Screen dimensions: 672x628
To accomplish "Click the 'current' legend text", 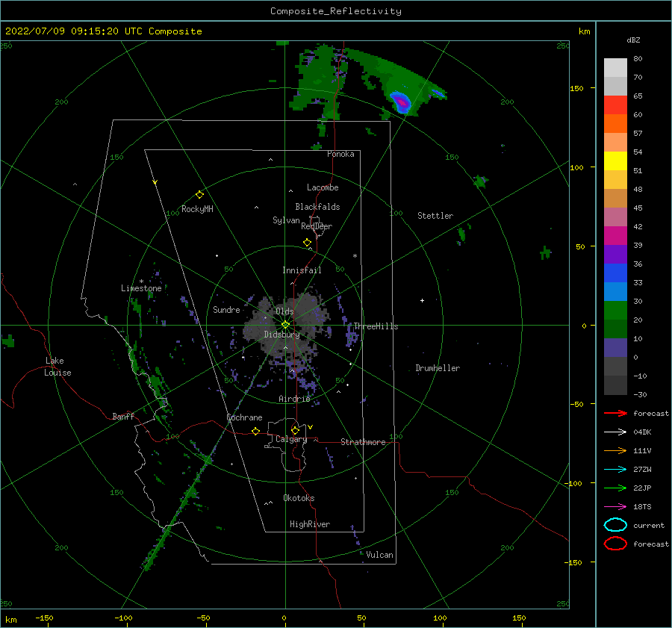I will (x=649, y=526).
